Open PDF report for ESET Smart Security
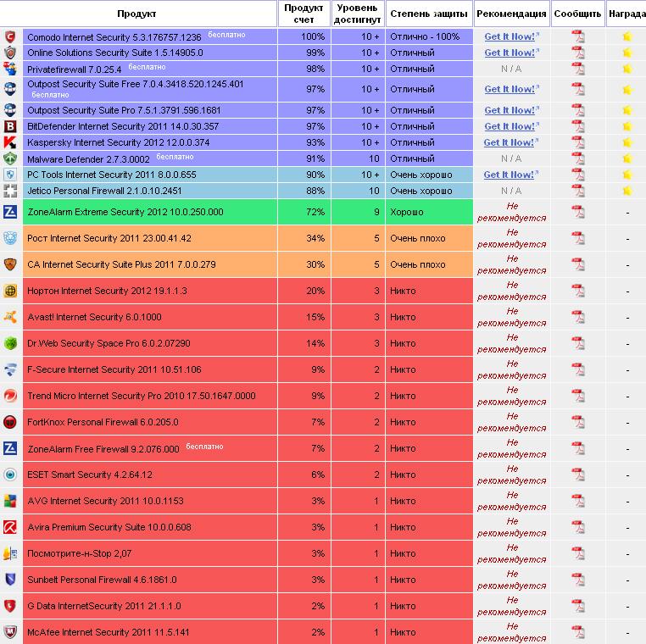The image size is (646, 644). coord(578,475)
